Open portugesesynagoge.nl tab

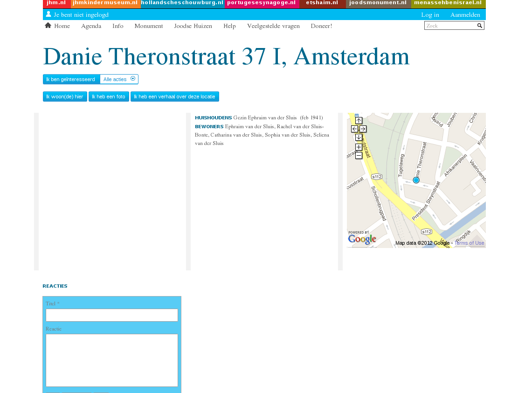coord(262,3)
